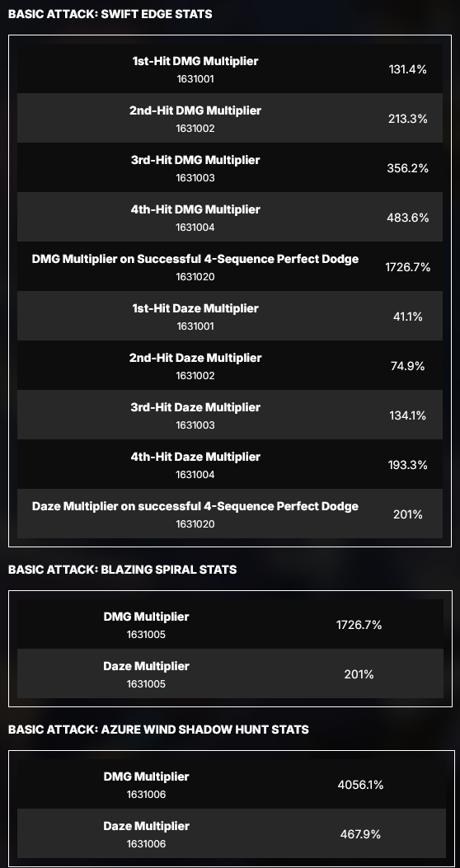
Task: Click the 213.3% value
Action: (x=408, y=119)
